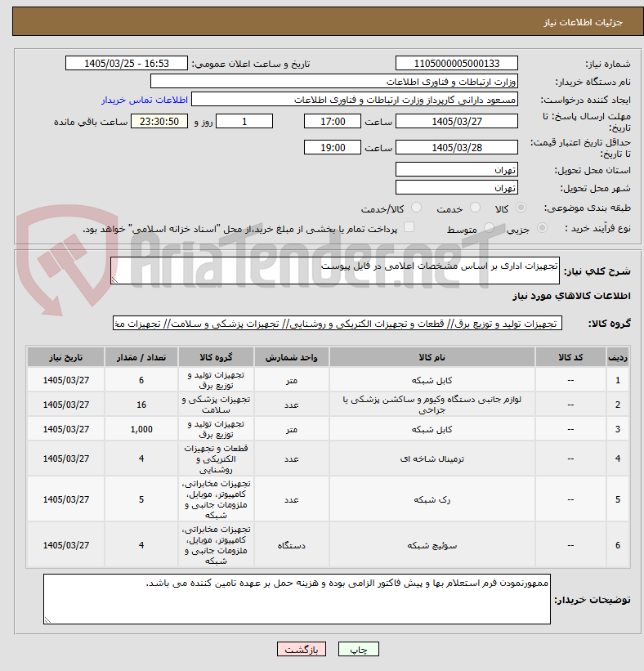Select the متوسط purchase type radio
The image size is (644, 671).
[x=489, y=228]
